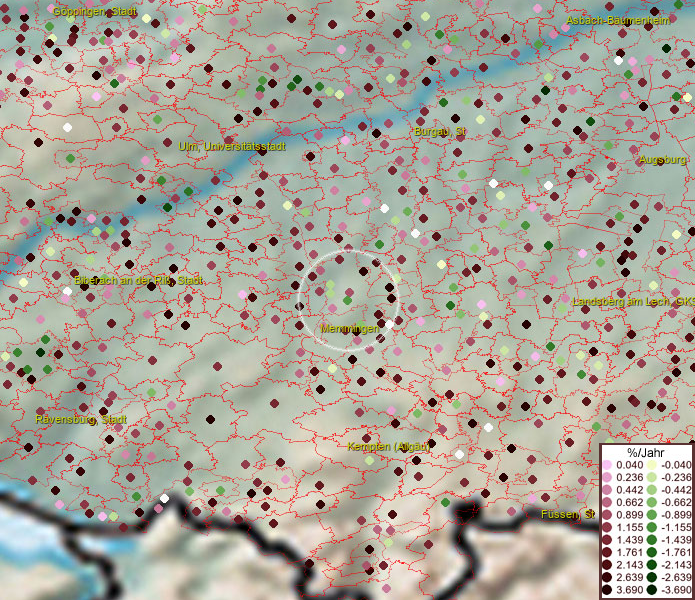Select the Kempten (Allgäu) label
Image resolution: width=695 pixels, height=600 pixels.
click(388, 445)
